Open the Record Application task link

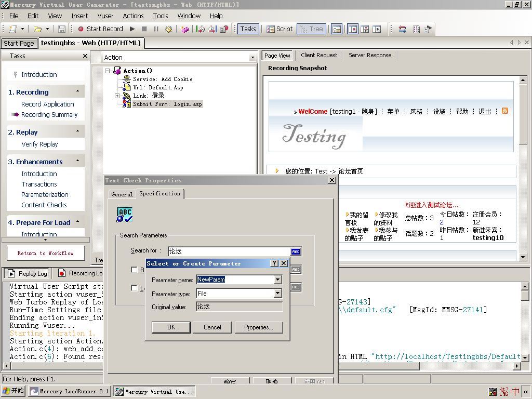(x=47, y=104)
